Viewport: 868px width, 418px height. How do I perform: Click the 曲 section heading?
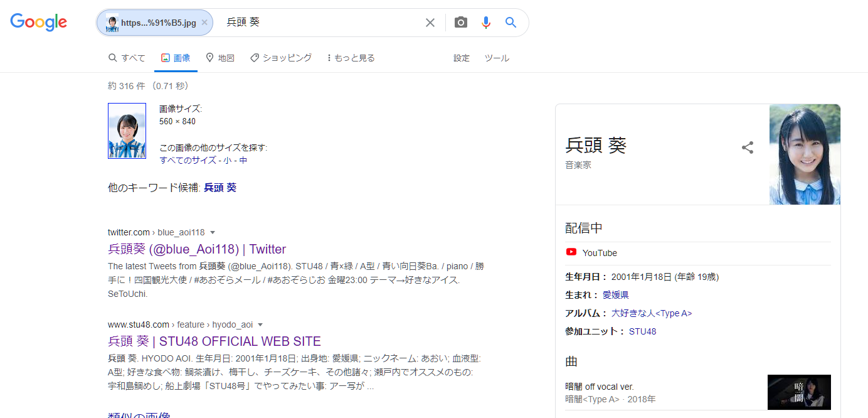click(571, 362)
